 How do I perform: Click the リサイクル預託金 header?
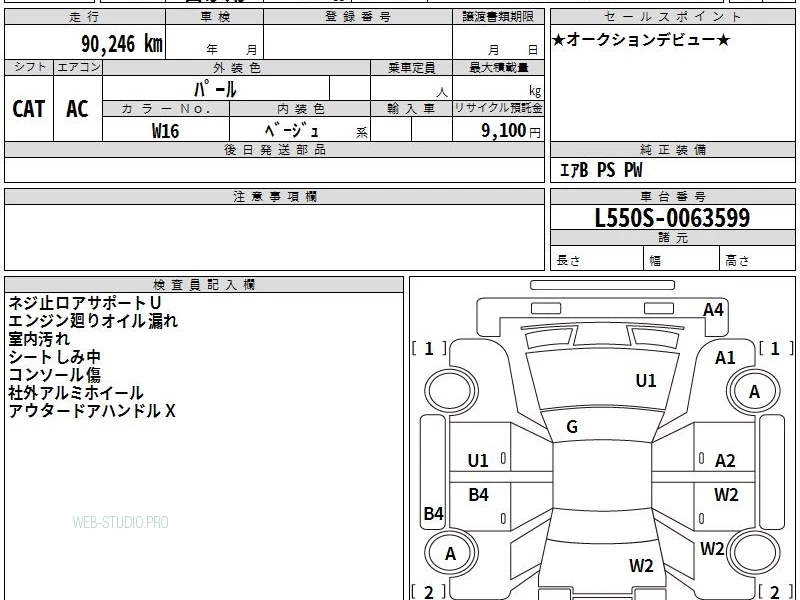(x=498, y=108)
